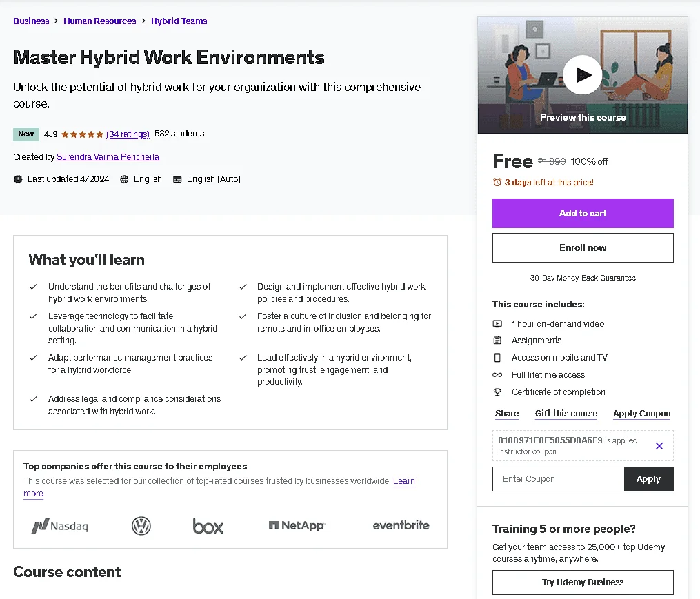Click the course preview thumbnail image
Viewport: 700px width, 599px height.
pos(583,75)
